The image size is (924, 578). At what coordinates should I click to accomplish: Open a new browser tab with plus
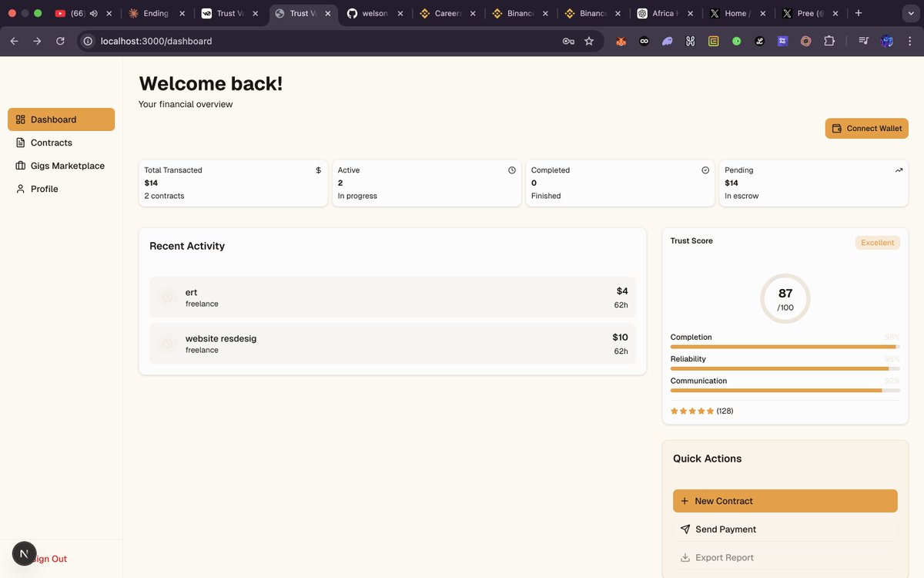point(859,13)
